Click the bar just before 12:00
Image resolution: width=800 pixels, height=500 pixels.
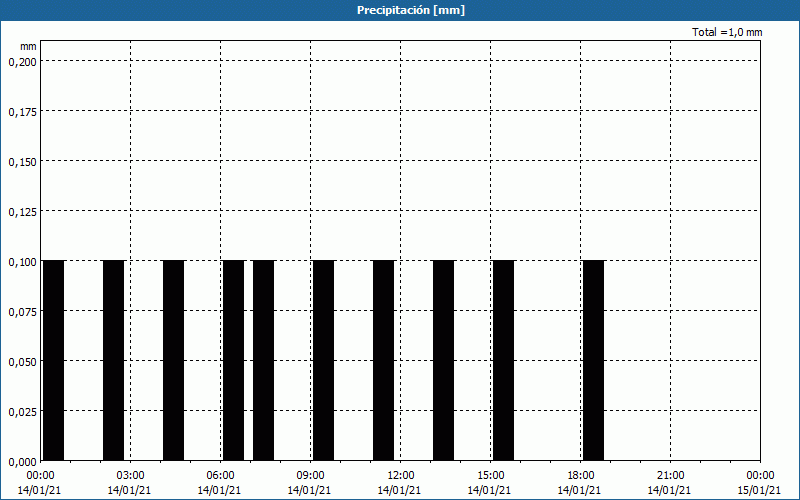click(384, 361)
